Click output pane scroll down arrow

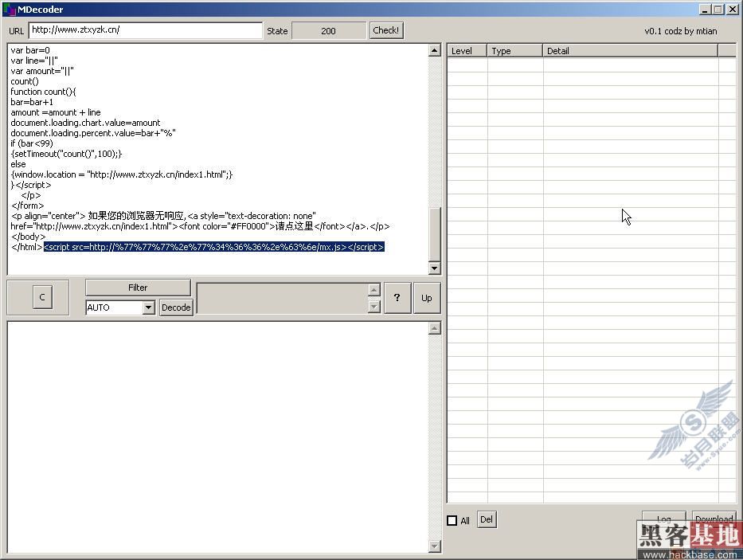point(435,546)
